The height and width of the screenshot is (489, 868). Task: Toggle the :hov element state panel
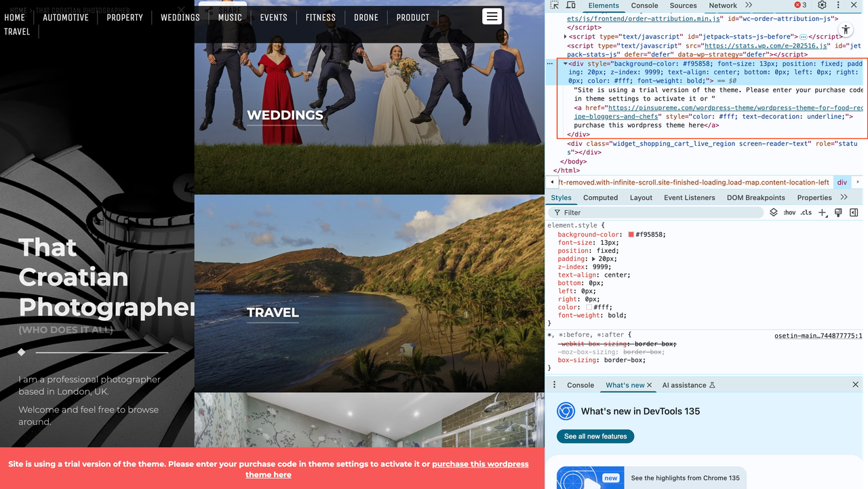tap(789, 212)
